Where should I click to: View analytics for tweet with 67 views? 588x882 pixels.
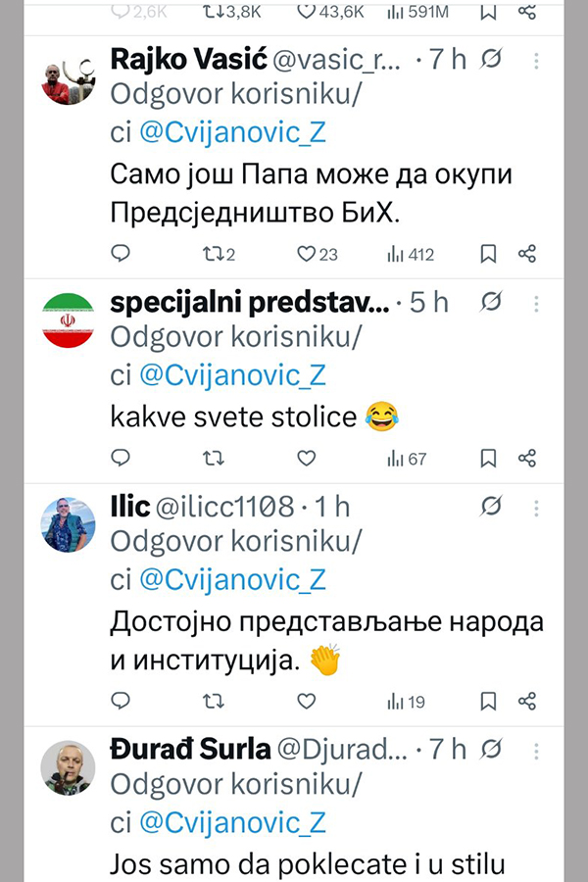coord(407,458)
